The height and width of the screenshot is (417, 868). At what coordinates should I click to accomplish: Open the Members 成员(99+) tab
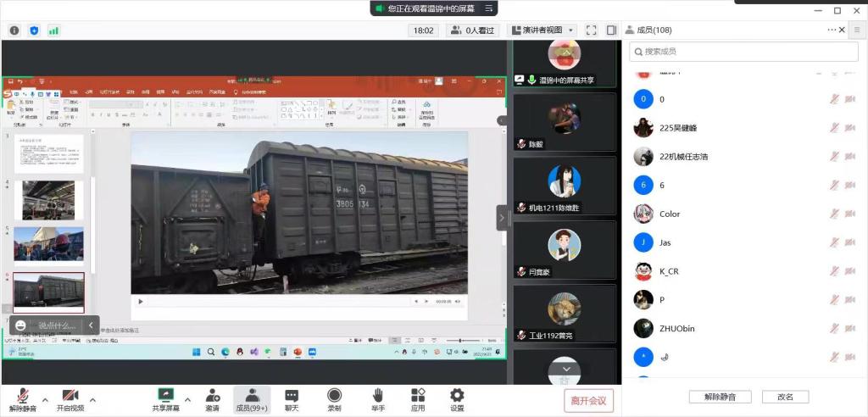(252, 399)
